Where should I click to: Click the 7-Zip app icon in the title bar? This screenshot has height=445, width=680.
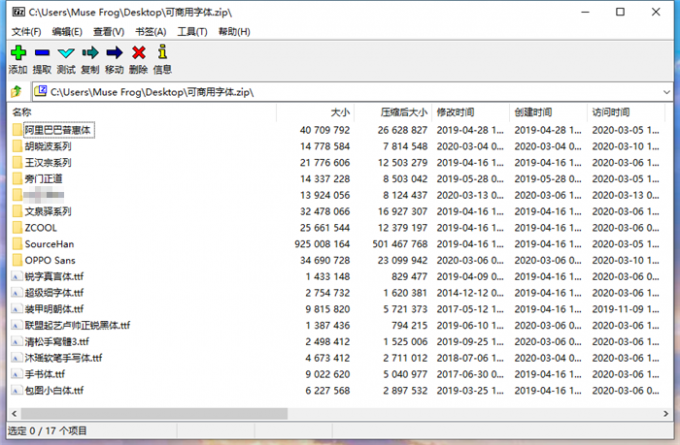tap(18, 12)
